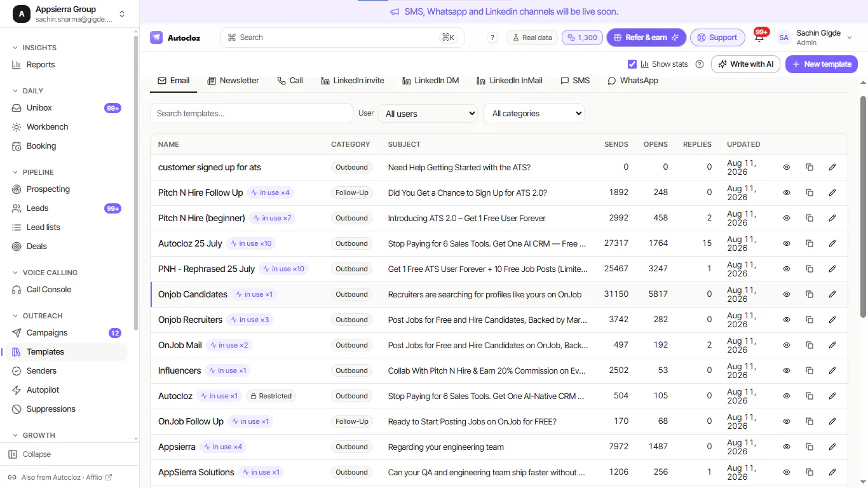Viewport: 868px width, 488px height.
Task: Collapse the Daily sidebar section
Action: click(x=29, y=91)
